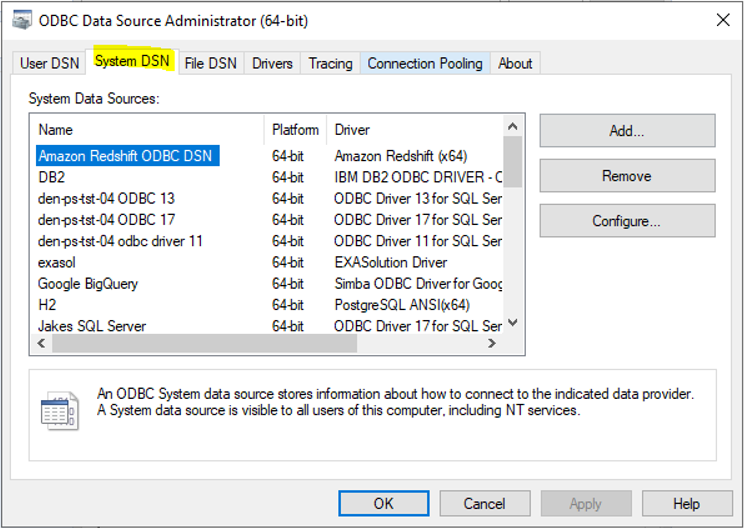Click the scroll down arrow in list
745x528 pixels.
click(x=512, y=323)
